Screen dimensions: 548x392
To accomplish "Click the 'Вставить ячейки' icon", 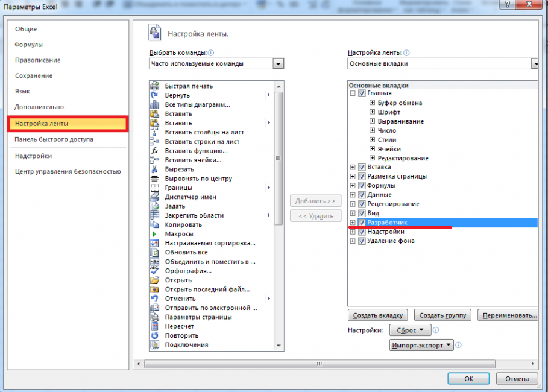I will point(154,160).
